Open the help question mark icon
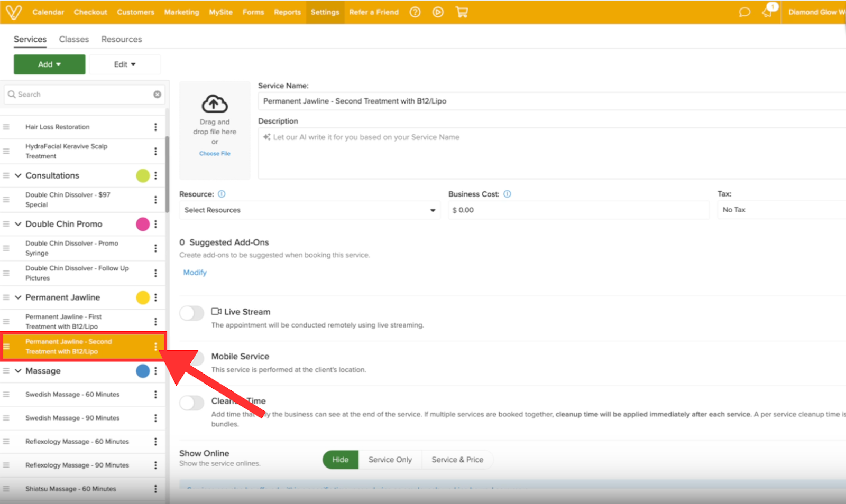 (x=415, y=12)
